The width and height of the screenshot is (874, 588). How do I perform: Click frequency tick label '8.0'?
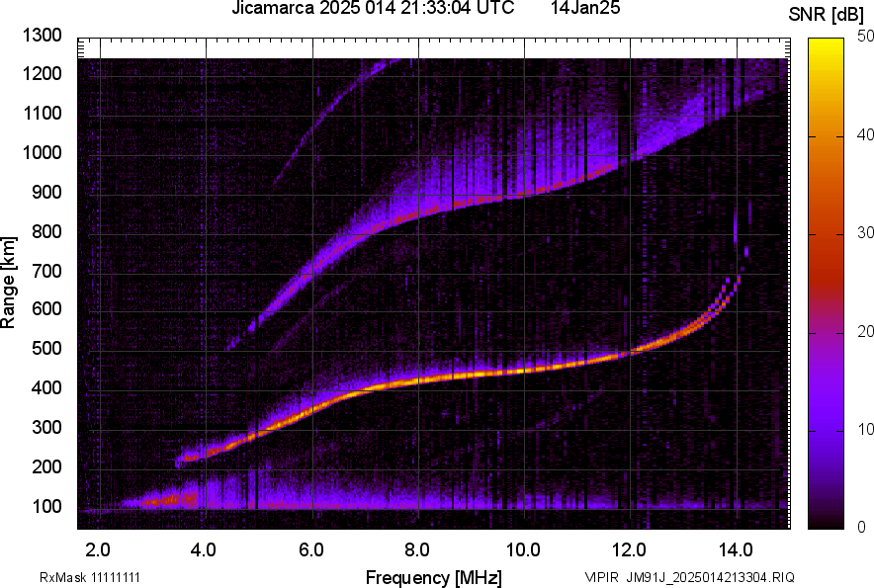point(417,550)
